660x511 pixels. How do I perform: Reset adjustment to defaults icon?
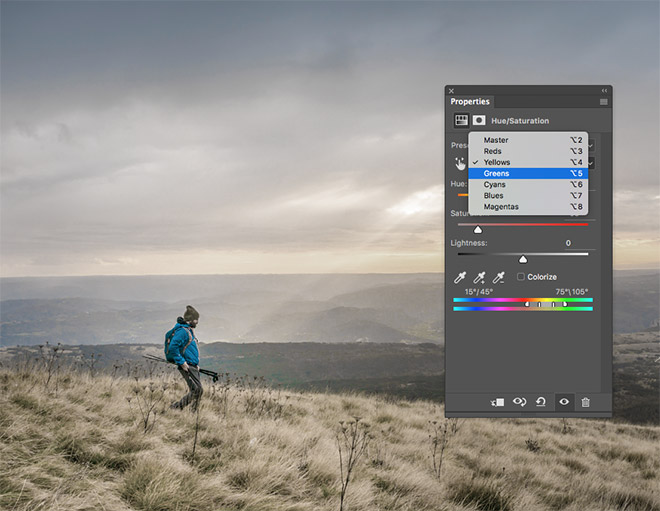pyautogui.click(x=541, y=401)
